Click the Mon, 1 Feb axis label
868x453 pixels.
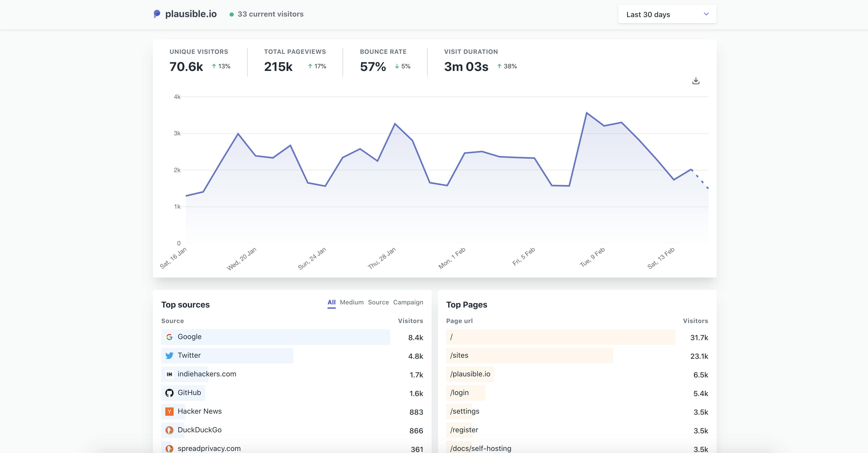pos(452,258)
